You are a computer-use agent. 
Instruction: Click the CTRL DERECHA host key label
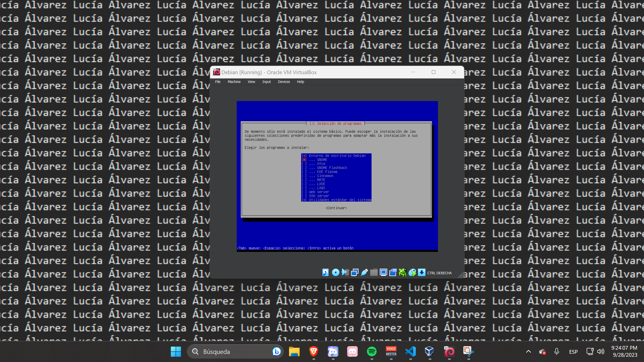[439, 273]
